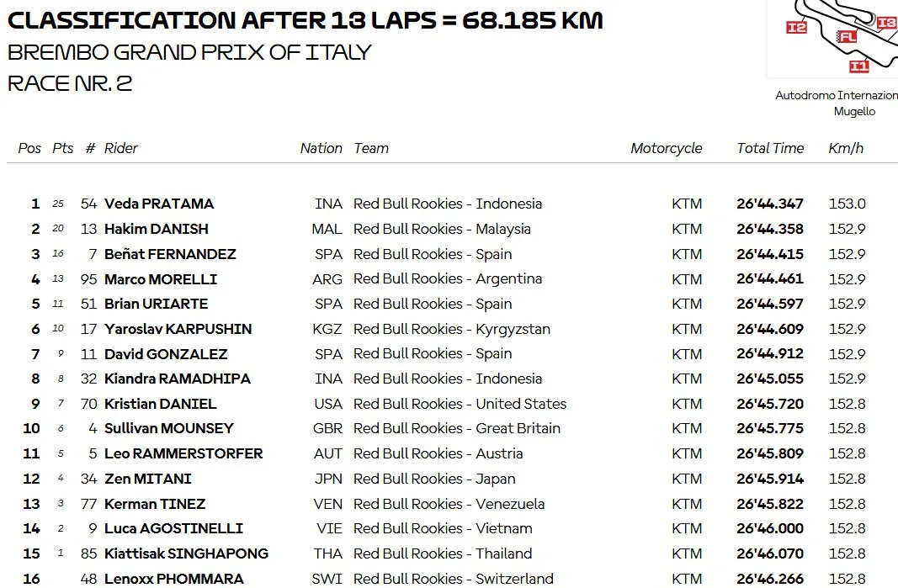Click the I1 marker on circuit map
The image size is (898, 588).
click(x=858, y=66)
